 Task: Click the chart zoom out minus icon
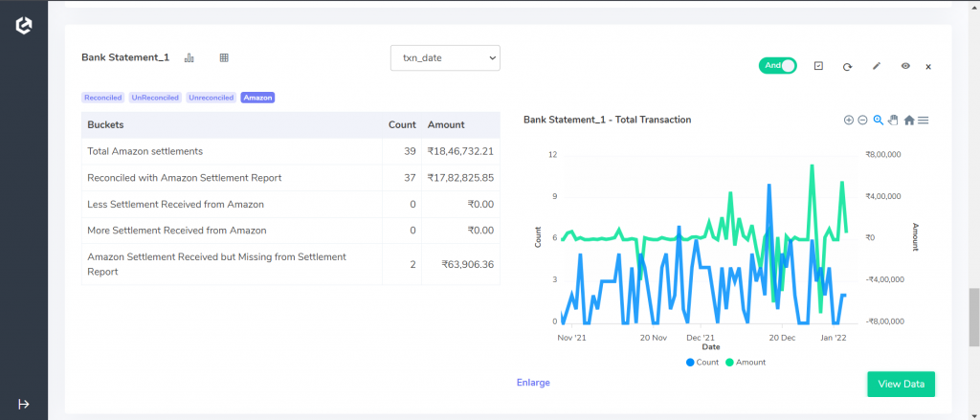862,120
